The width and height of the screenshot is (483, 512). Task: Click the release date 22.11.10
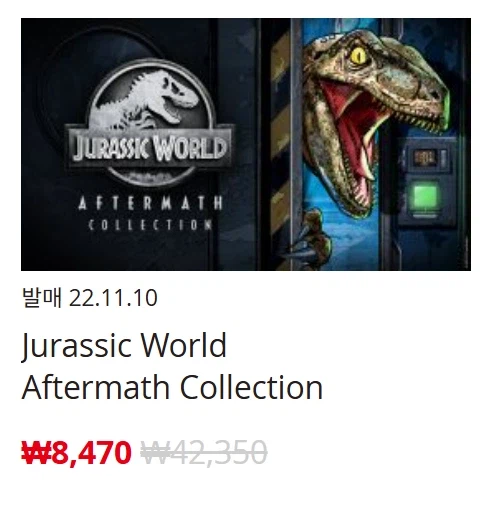tap(113, 298)
